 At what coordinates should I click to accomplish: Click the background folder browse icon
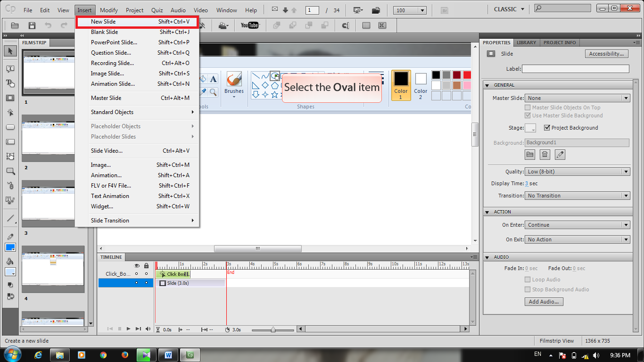coord(530,154)
